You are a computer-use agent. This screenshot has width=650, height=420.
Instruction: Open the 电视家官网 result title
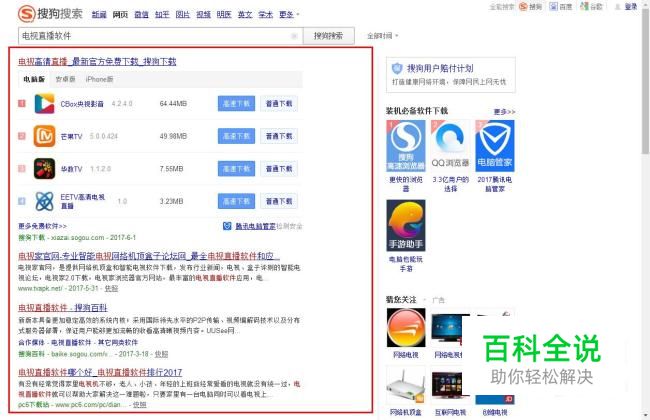pos(149,256)
